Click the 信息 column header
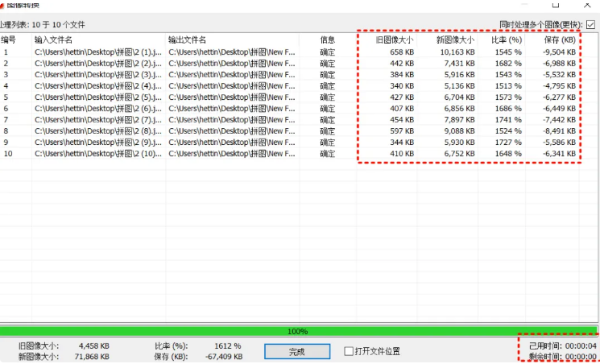This screenshot has width=600, height=364. pyautogui.click(x=328, y=39)
